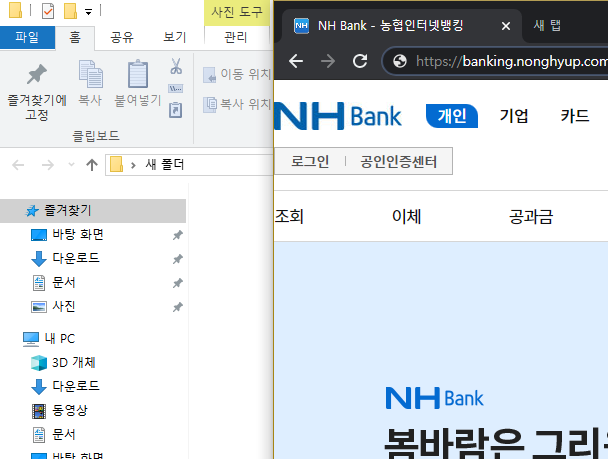This screenshot has height=459, width=608.
Task: Open the Corporate (기업) banking link
Action: (514, 116)
